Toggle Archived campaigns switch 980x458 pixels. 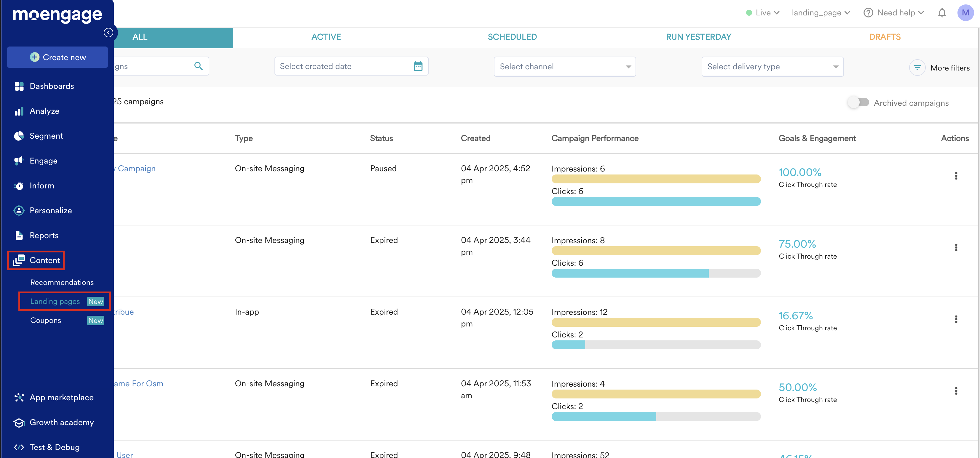(x=858, y=103)
